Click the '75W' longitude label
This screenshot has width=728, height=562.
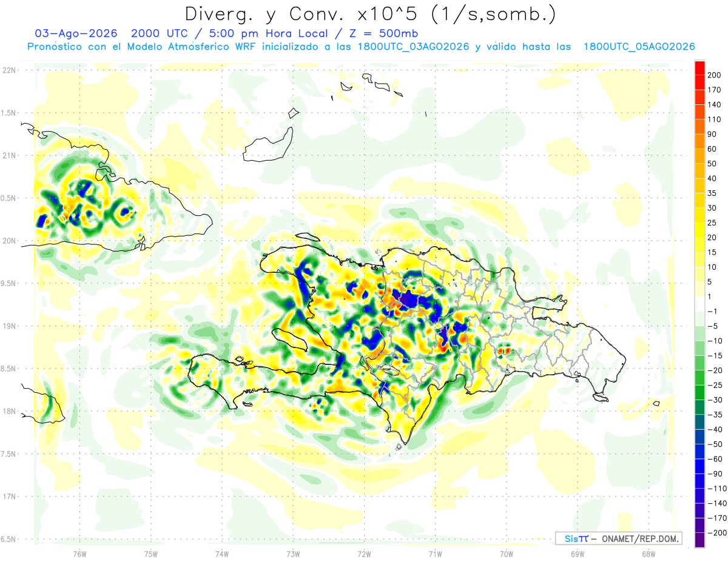150,554
